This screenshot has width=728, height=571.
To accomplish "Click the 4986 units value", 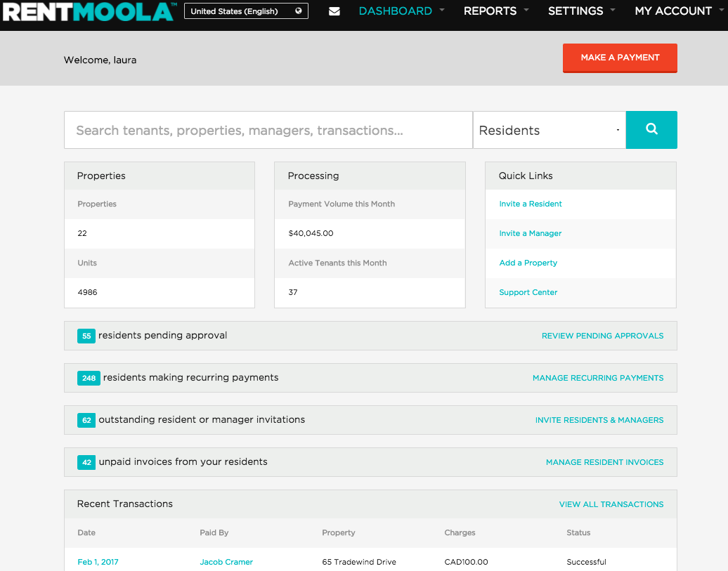I will tap(87, 292).
